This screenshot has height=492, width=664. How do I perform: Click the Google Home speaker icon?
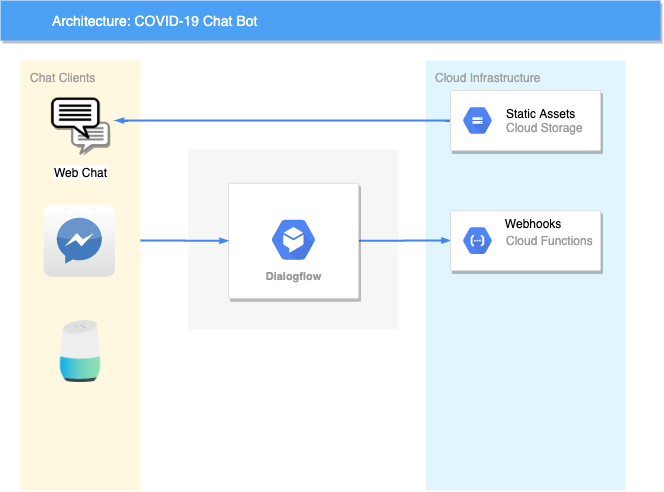80,351
